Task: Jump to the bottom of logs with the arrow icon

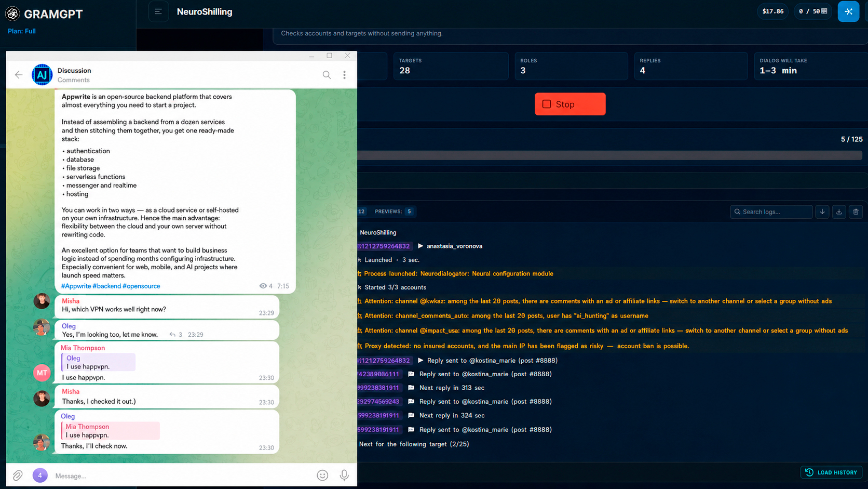Action: click(822, 212)
